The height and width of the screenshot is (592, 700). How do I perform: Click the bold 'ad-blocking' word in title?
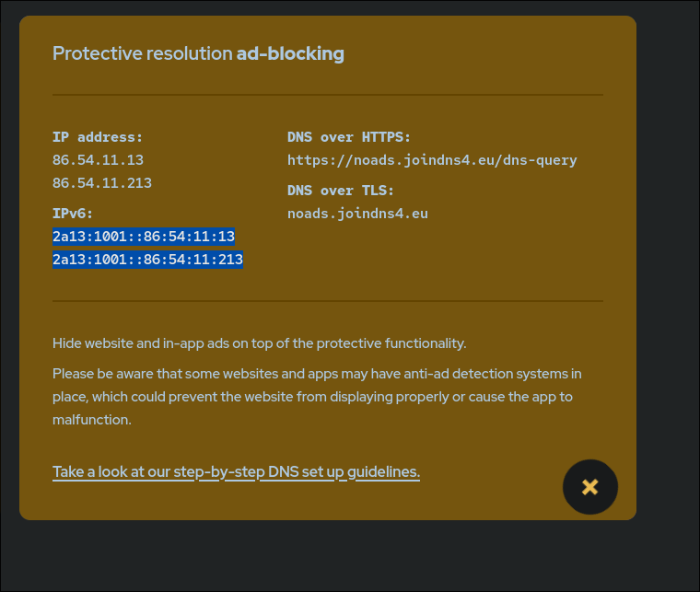[290, 53]
